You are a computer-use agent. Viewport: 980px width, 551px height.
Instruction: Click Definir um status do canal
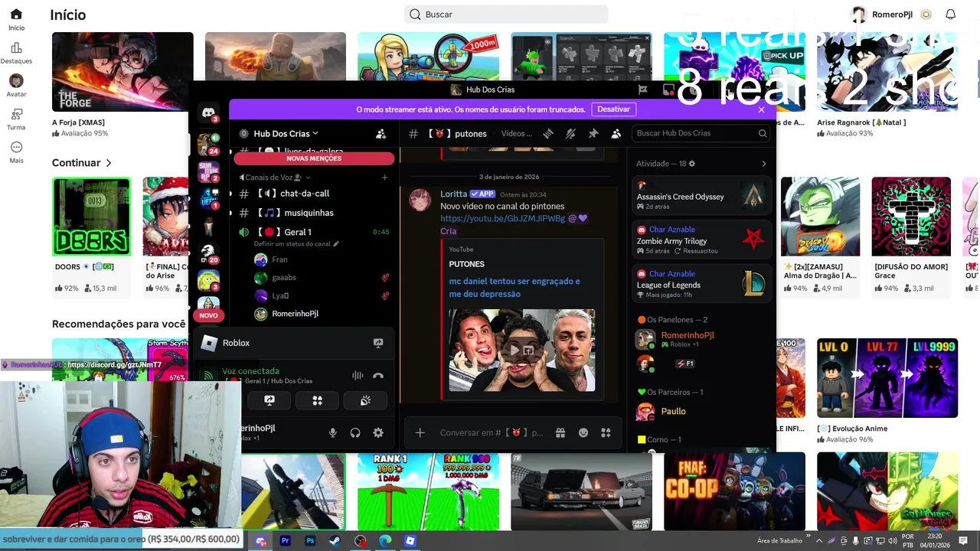(x=296, y=244)
